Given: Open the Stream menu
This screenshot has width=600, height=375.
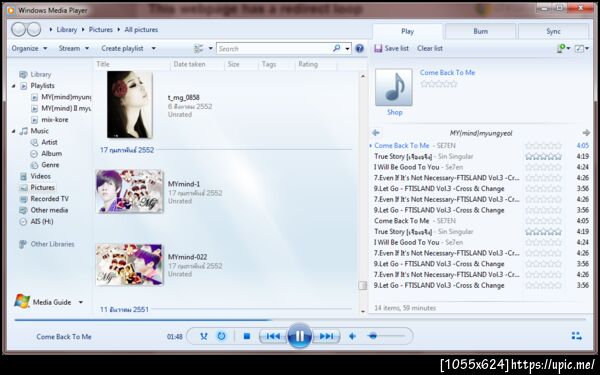Looking at the screenshot, I should click(x=73, y=48).
